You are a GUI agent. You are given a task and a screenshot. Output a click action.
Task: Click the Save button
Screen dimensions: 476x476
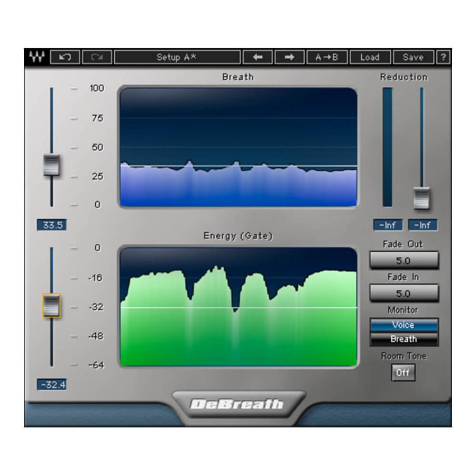point(413,57)
